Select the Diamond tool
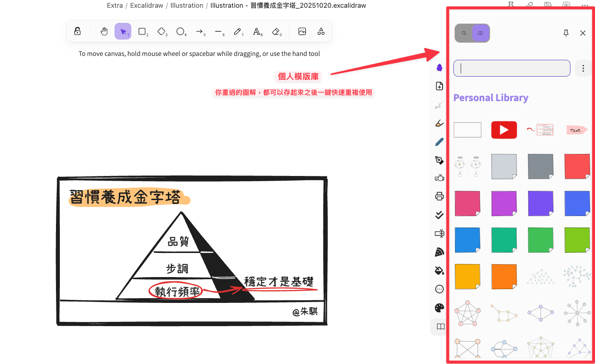The height and width of the screenshot is (364, 595). pos(161,31)
